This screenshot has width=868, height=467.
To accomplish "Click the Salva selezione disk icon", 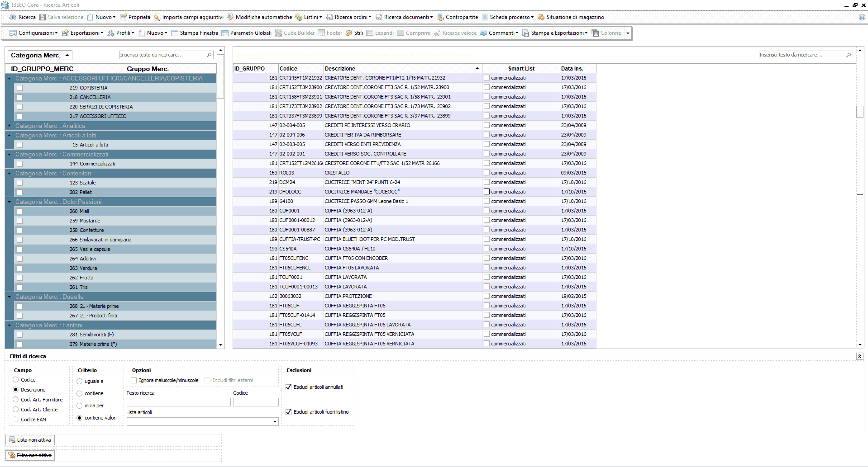I will click(x=43, y=17).
